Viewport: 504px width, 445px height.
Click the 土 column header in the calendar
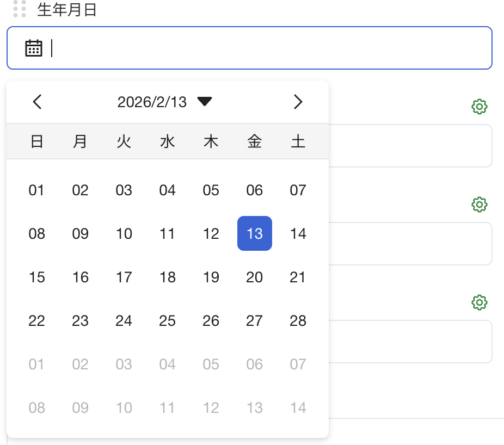(298, 141)
